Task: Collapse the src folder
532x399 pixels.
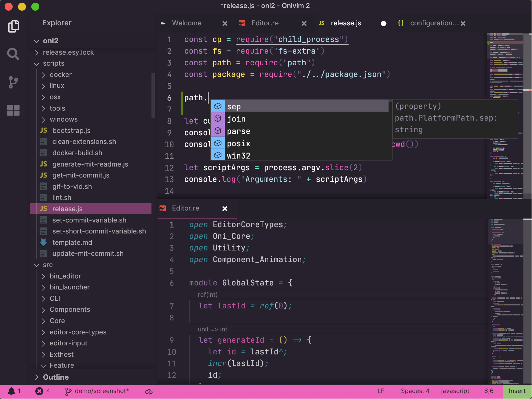Action: point(37,265)
